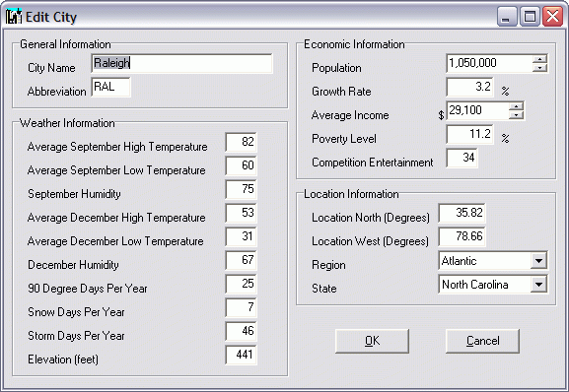Click the Competition Entertainment field showing 34
The image size is (569, 392).
click(x=462, y=158)
